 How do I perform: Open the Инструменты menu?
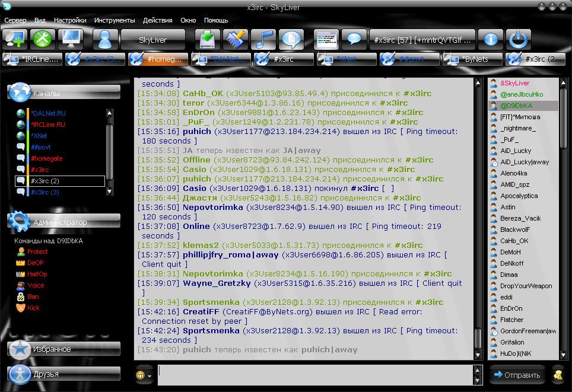pyautogui.click(x=115, y=20)
